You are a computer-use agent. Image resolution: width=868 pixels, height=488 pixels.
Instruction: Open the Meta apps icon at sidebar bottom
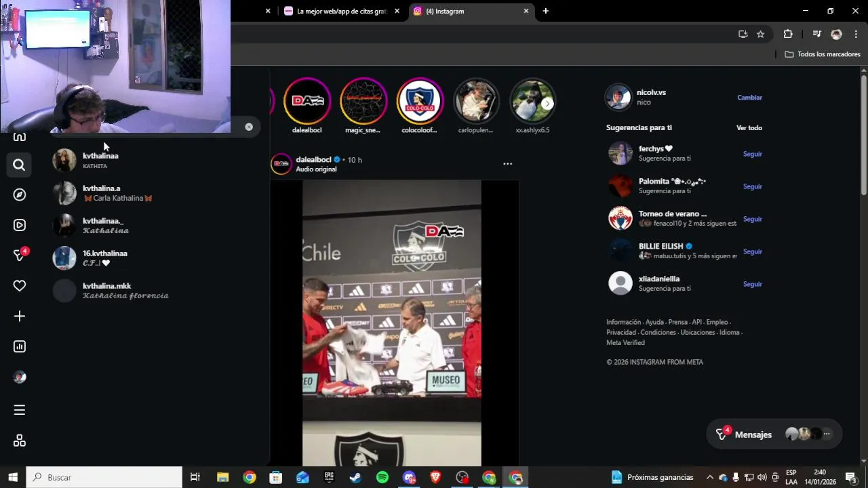[x=20, y=441]
